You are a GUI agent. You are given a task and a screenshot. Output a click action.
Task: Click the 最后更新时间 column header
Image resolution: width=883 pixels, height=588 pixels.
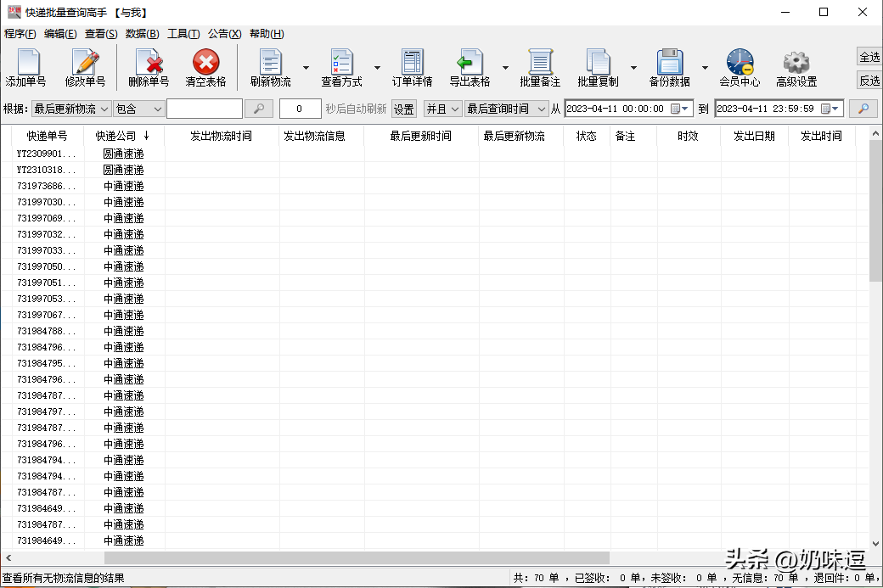click(420, 136)
